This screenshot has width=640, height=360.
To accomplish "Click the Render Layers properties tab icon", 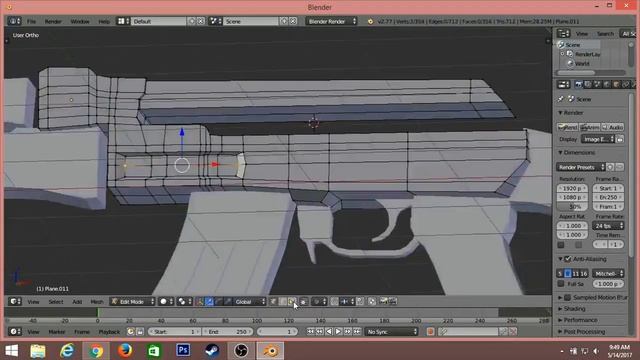I will pos(588,84).
